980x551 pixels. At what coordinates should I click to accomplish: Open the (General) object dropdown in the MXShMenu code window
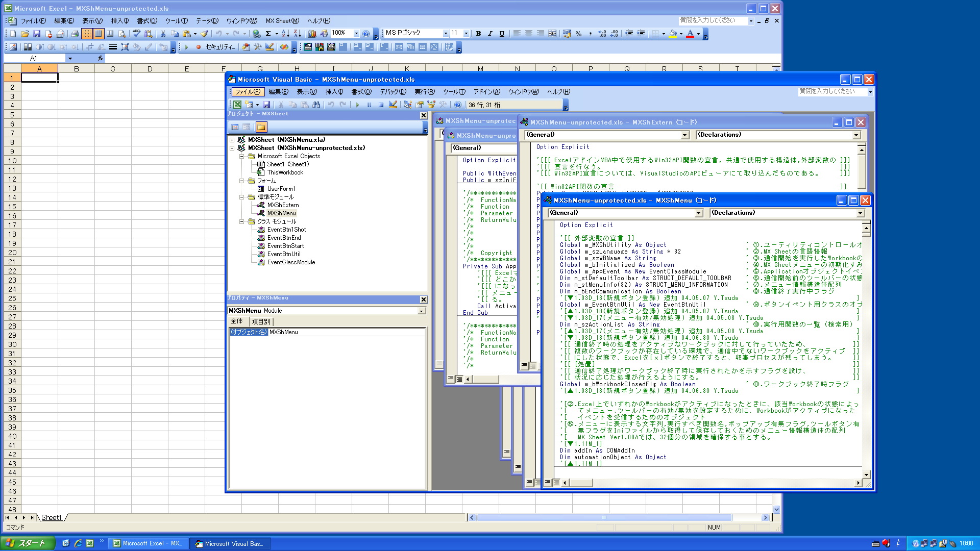tap(699, 213)
